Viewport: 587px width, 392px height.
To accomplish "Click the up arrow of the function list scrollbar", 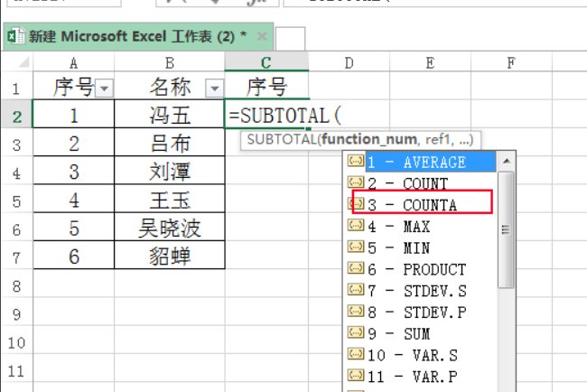I will click(507, 161).
